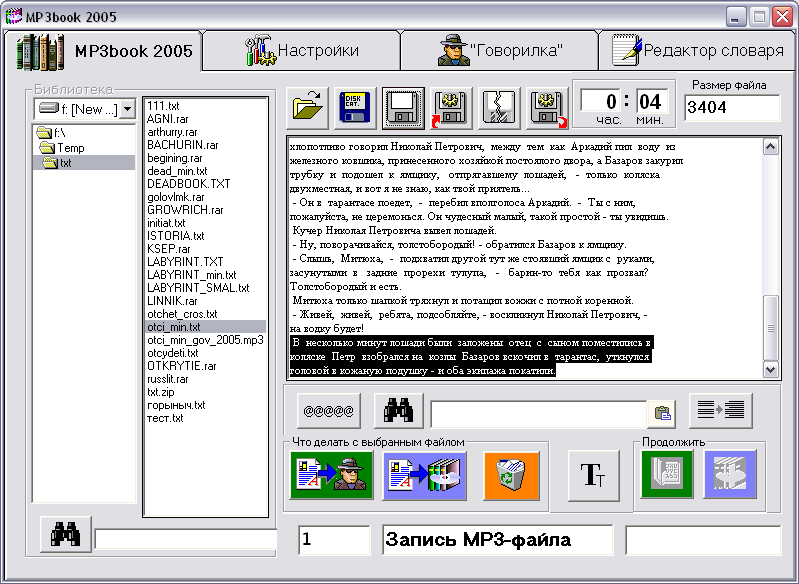This screenshot has width=799, height=584.
Task: Click the text alignment reformat icon
Action: click(x=721, y=410)
